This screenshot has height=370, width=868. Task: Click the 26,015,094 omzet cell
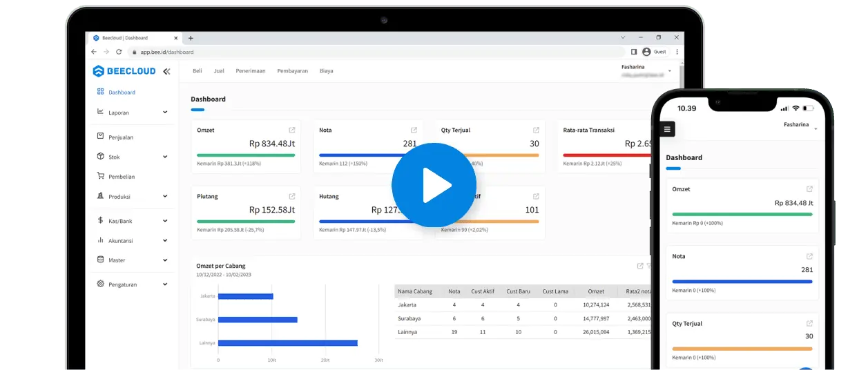point(596,332)
